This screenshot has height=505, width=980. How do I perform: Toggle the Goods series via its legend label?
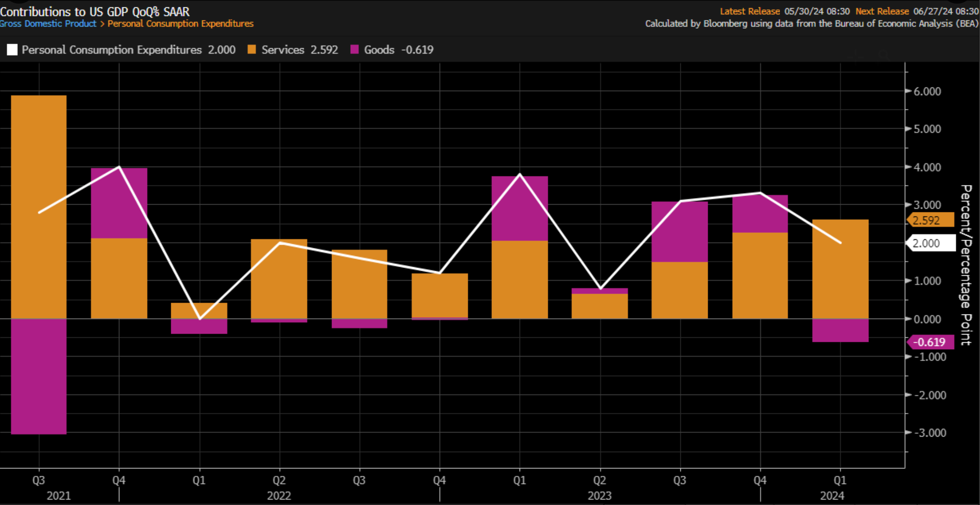[x=379, y=50]
